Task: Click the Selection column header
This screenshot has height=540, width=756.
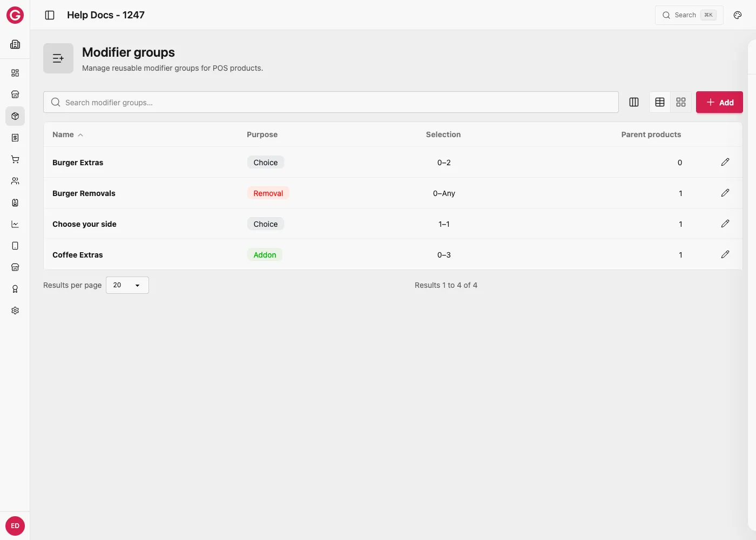Action: click(443, 134)
